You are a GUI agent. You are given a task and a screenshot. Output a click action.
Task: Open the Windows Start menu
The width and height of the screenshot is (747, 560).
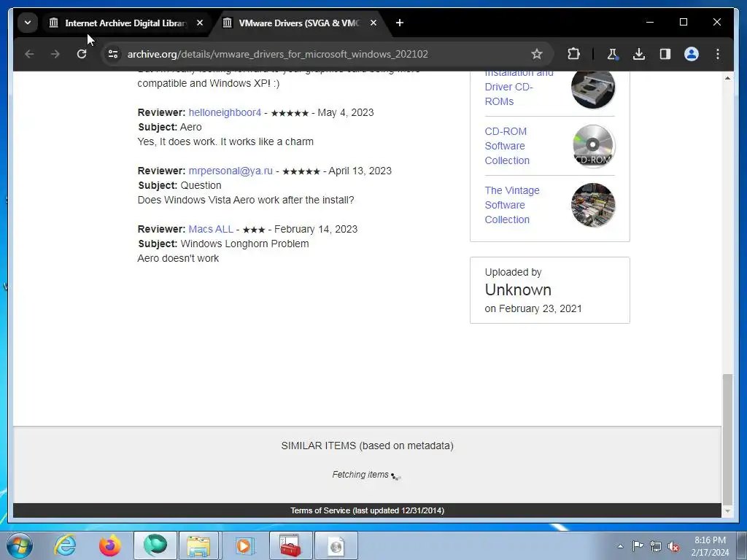(x=20, y=545)
